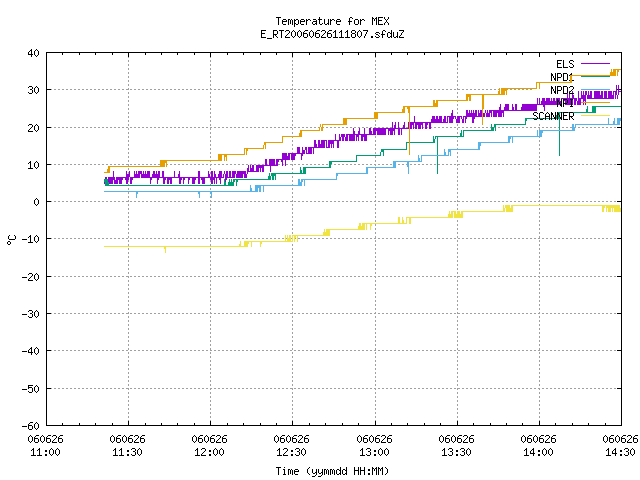Screen dimensions: 640x480
Task: Click the y-axis value -20
Action: tap(31, 277)
